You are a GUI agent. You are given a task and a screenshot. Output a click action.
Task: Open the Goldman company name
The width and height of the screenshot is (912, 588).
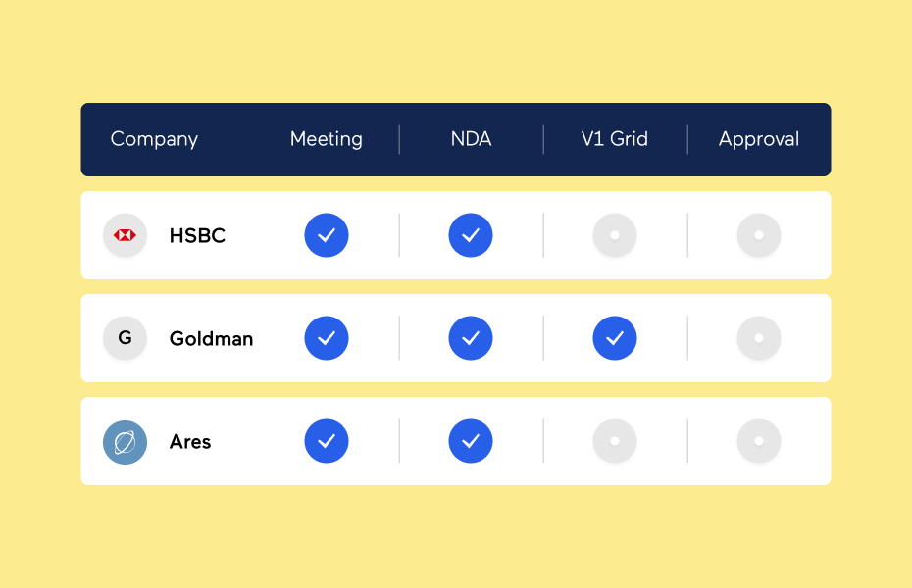point(211,339)
